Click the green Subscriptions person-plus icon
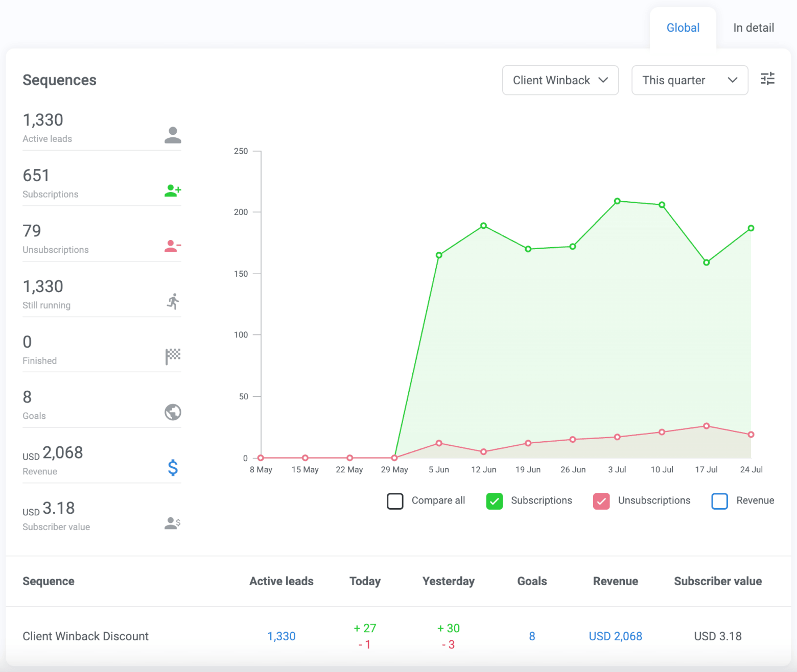 click(173, 190)
